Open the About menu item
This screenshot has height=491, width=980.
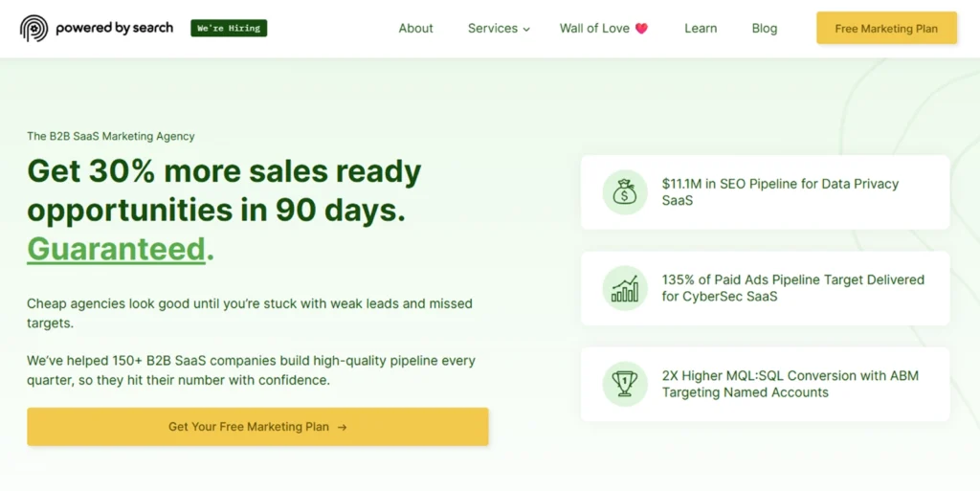click(415, 29)
